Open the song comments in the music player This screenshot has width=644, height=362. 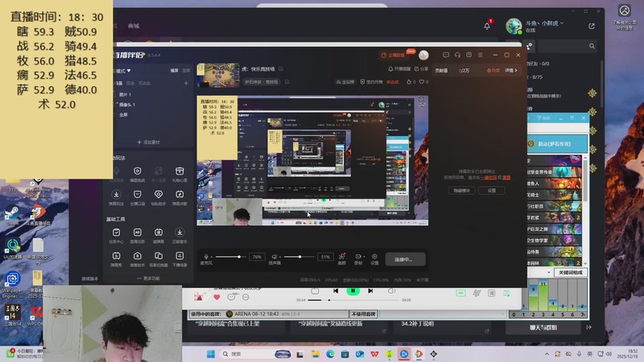[231, 297]
